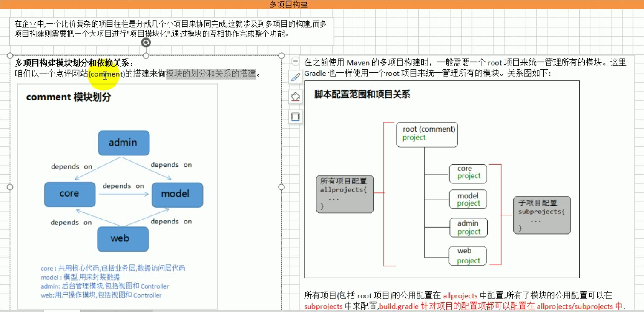Select the blue model module box
The image size is (644, 312).
tap(177, 195)
